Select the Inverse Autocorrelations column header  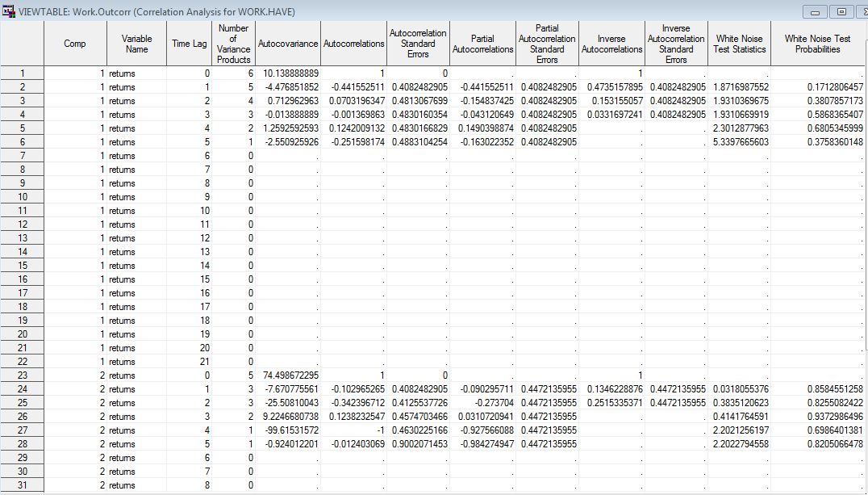611,44
